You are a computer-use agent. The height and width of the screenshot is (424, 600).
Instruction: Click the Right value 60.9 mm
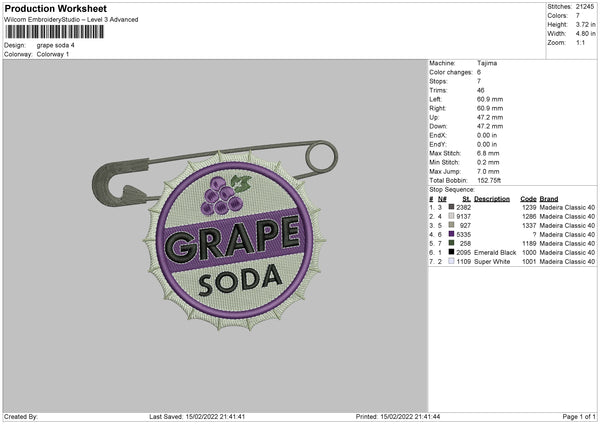coord(490,108)
